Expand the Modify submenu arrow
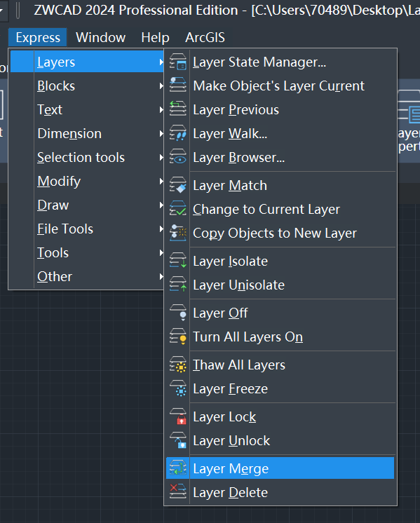Screen dimensions: 420x523 click(x=161, y=181)
